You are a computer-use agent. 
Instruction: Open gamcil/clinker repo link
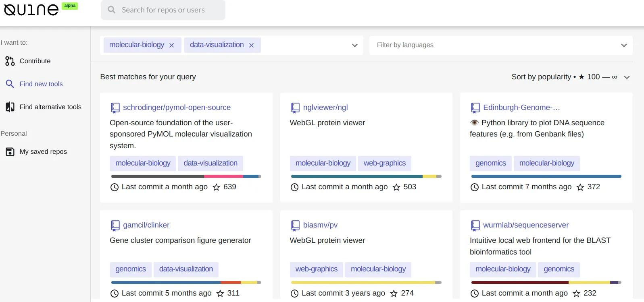click(146, 225)
